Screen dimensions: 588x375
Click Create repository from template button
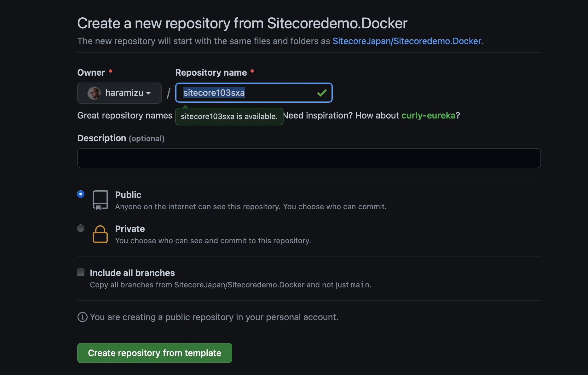(x=154, y=353)
